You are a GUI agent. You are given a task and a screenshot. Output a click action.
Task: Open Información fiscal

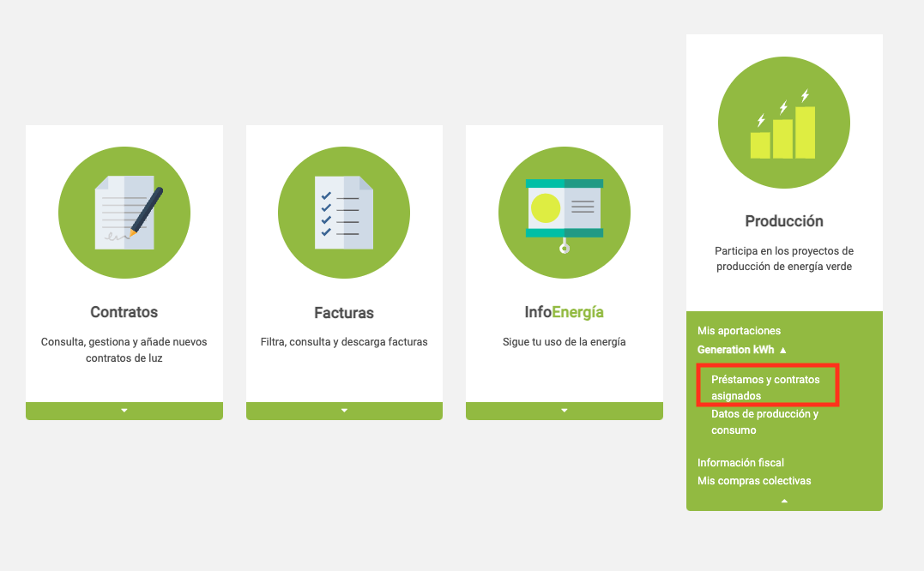(740, 463)
